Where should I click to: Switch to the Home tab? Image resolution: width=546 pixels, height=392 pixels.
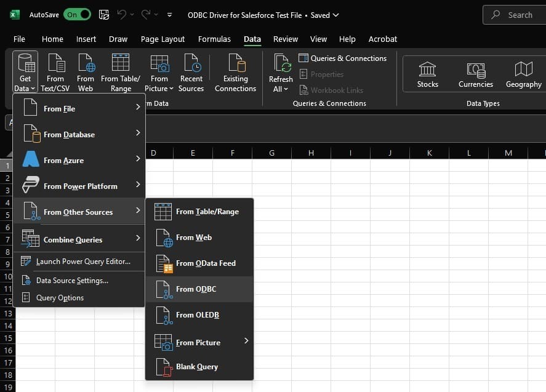52,39
